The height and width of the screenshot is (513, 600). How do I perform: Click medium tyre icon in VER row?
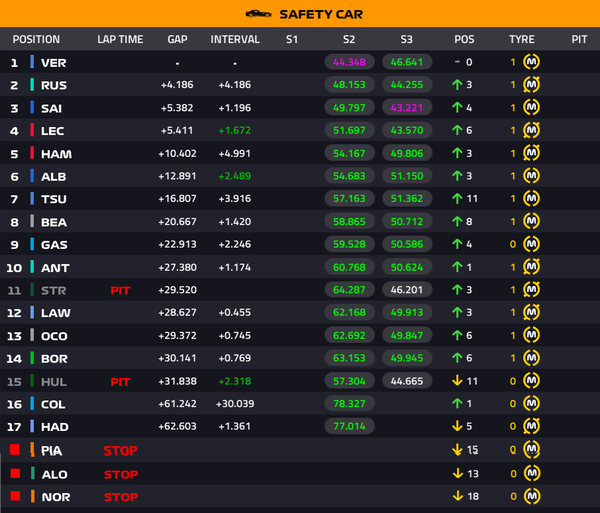coord(532,62)
